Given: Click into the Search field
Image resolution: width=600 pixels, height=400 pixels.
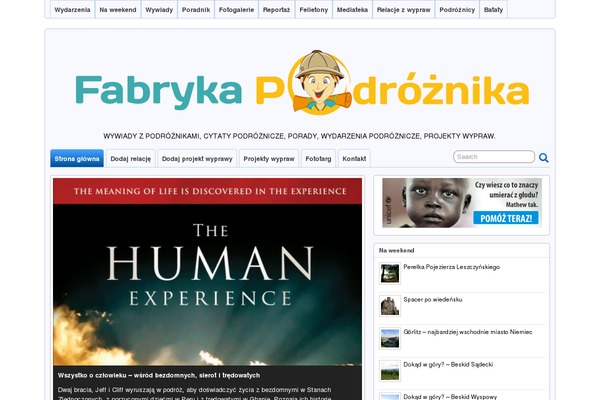Looking at the screenshot, I should [494, 157].
